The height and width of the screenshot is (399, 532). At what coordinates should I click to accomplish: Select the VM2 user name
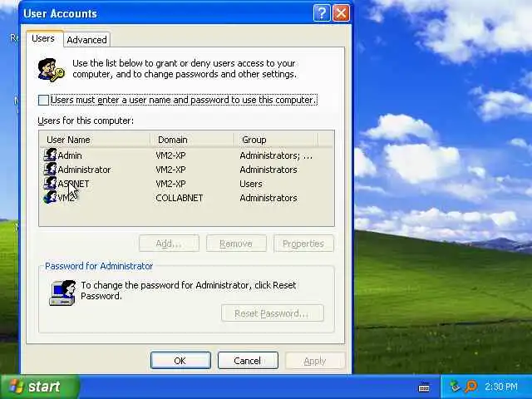[66, 198]
